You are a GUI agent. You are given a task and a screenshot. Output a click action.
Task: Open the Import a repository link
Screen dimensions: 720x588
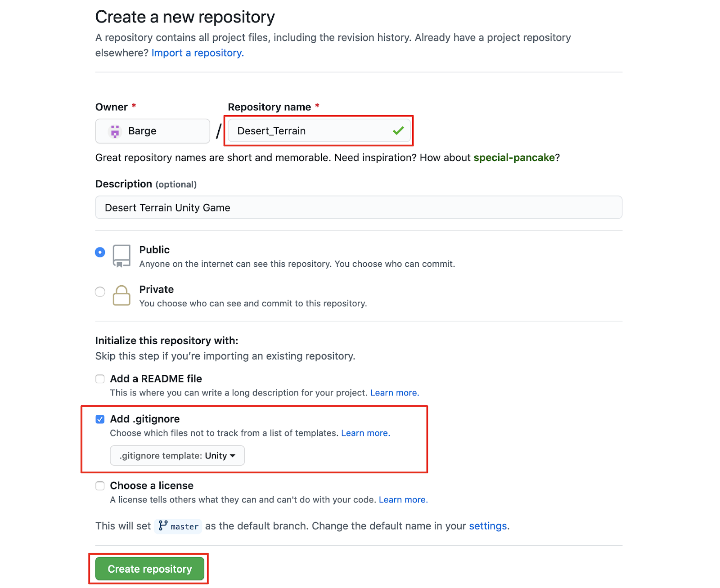(x=198, y=53)
